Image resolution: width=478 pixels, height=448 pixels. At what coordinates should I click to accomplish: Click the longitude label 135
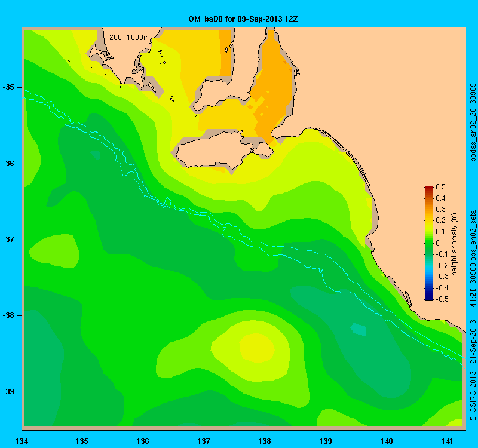coord(82,441)
